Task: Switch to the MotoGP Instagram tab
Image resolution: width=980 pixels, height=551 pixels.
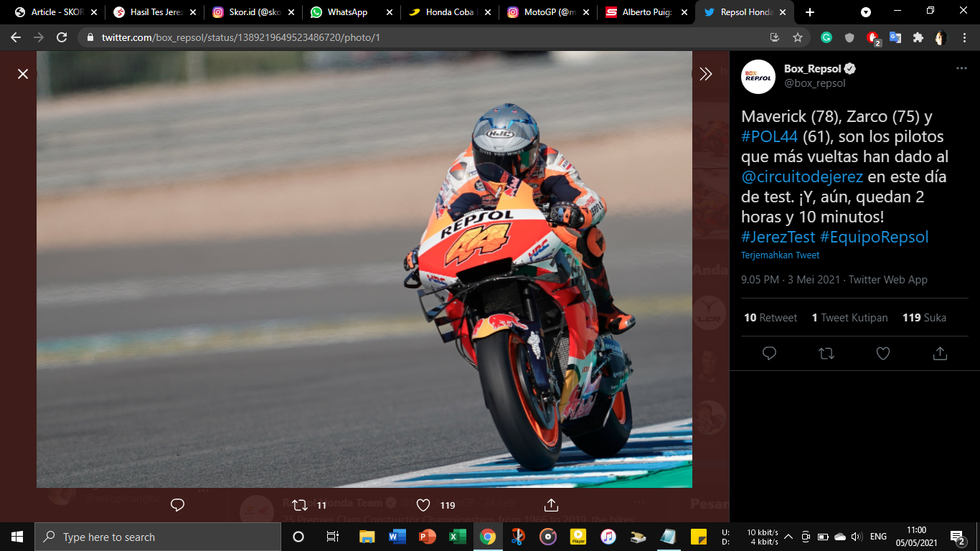Action: pos(549,12)
